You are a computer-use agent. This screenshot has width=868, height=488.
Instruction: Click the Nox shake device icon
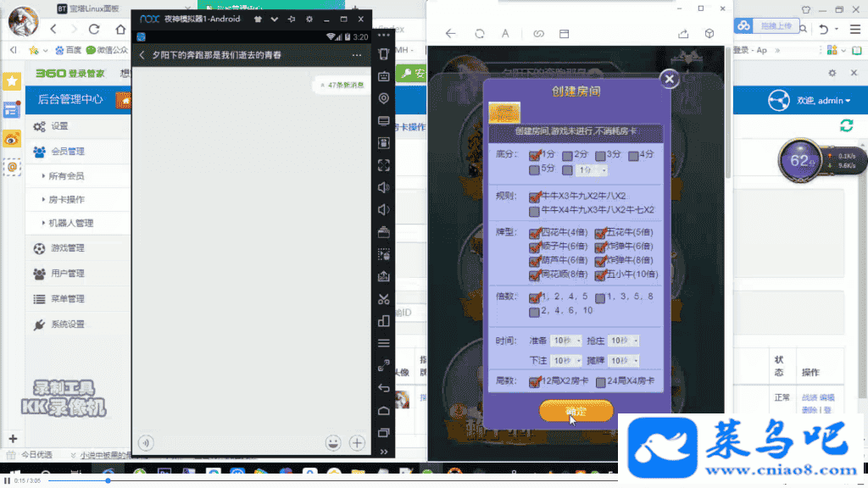click(384, 54)
